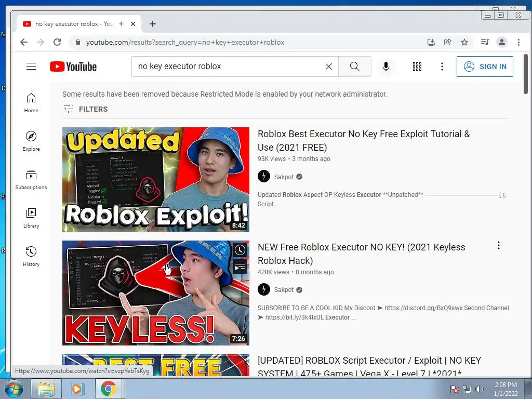Open the 'KEYLESS!' video thumbnail

pos(156,293)
